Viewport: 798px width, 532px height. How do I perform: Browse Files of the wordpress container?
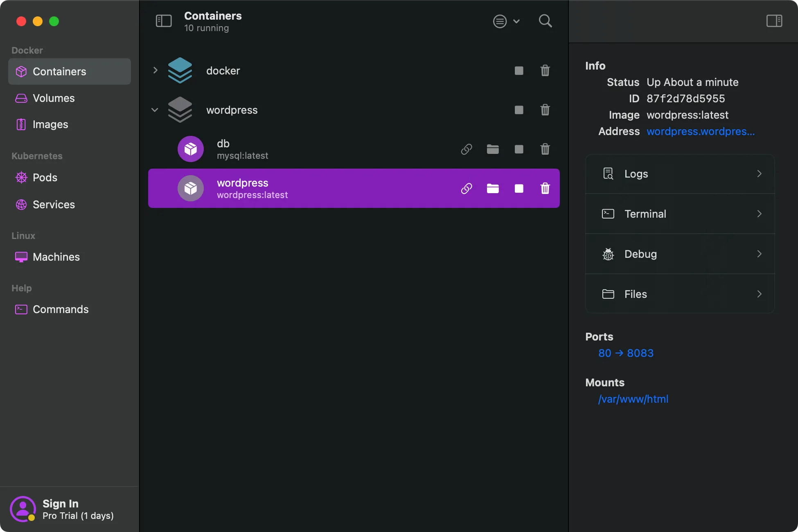(680, 294)
